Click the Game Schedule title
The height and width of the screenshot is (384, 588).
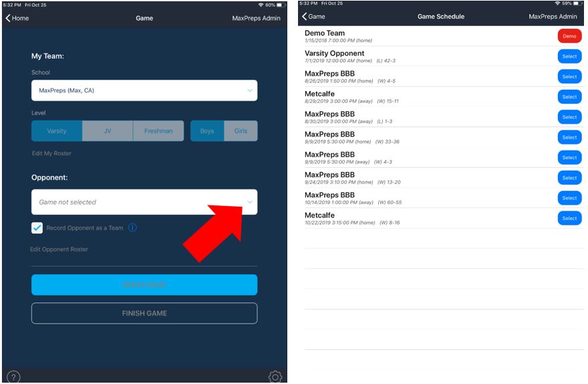pos(441,17)
